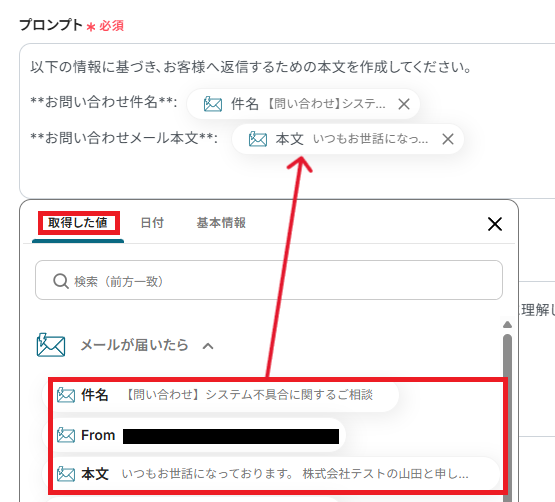Screen dimensions: 555x502
Task: Click the large メールが届いたら envelope icon
Action: pyautogui.click(x=51, y=345)
